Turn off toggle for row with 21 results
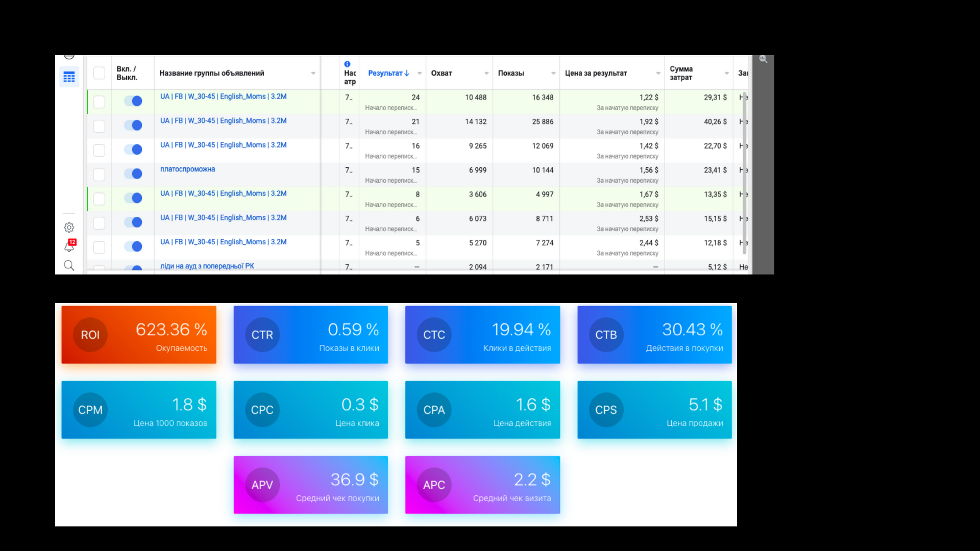980x551 pixels. click(133, 126)
